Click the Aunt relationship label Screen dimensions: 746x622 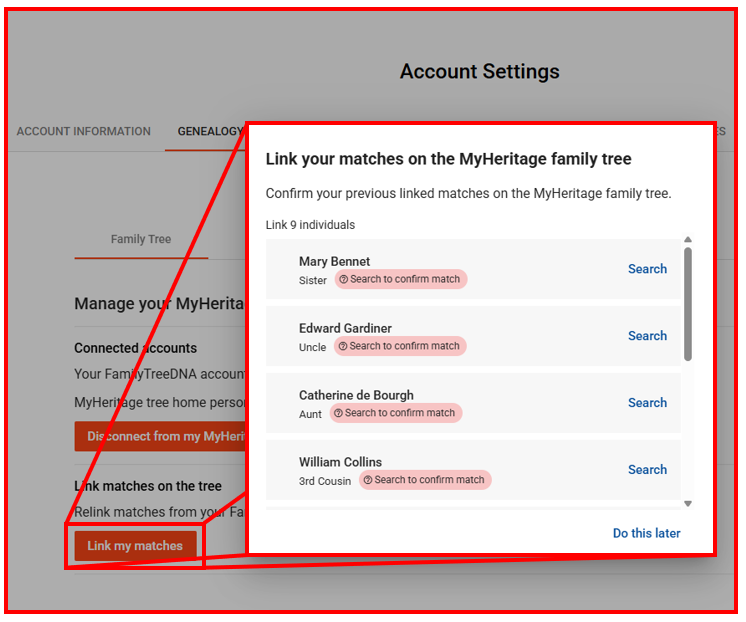pyautogui.click(x=310, y=415)
